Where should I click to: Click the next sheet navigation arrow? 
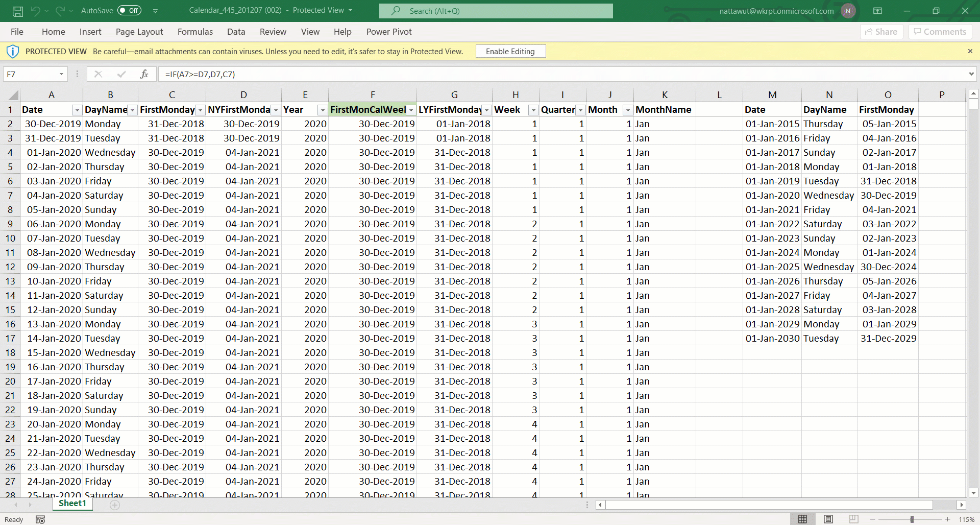[30, 505]
